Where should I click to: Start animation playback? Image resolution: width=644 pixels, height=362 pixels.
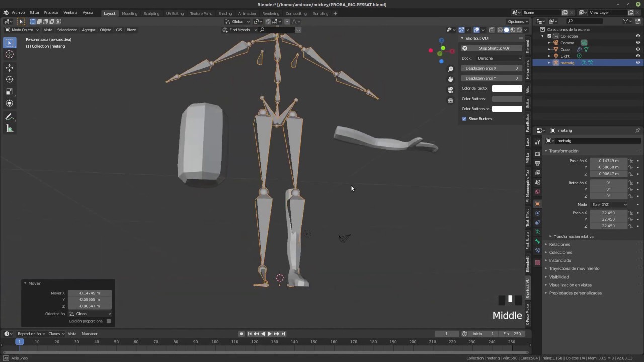pos(269,334)
